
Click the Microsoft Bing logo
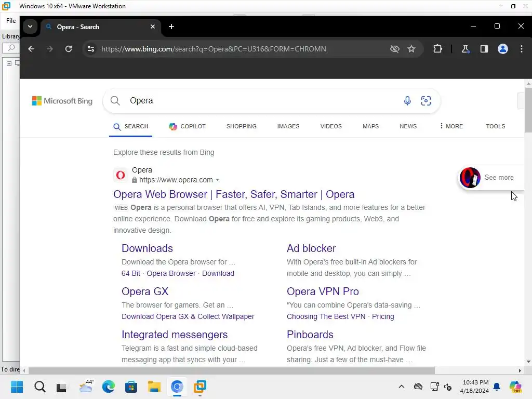point(62,101)
